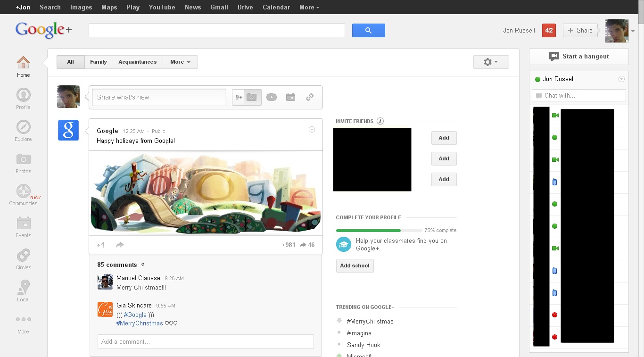Open the Google holiday doodle image
The height and width of the screenshot is (357, 644).
click(x=206, y=193)
